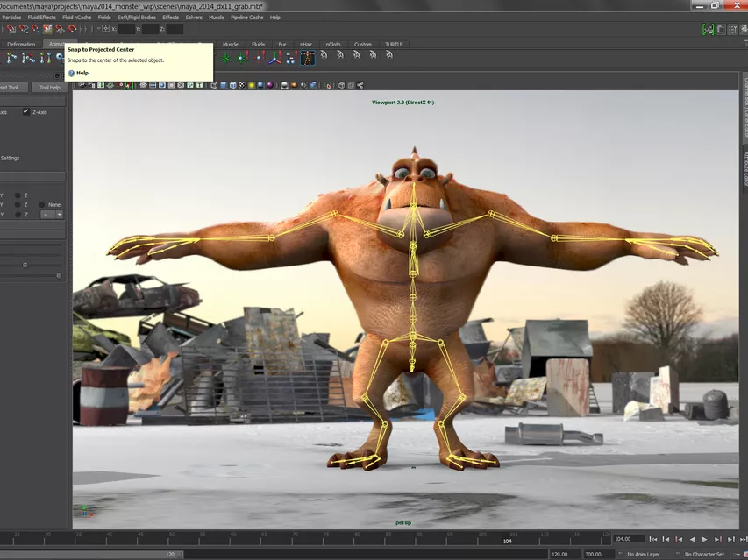
Task: Open the Soft/Rigid Bodies menu
Action: (137, 18)
